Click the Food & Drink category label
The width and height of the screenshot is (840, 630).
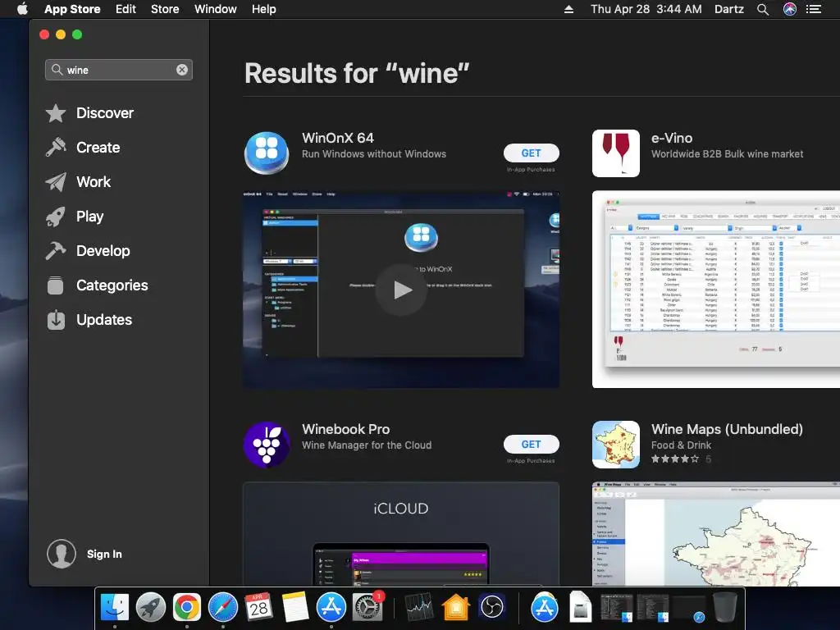[x=682, y=445]
